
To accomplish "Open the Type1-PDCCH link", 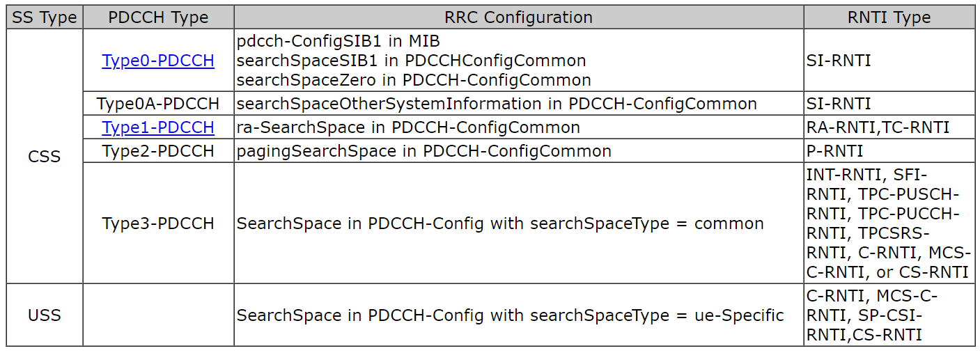I will point(158,127).
